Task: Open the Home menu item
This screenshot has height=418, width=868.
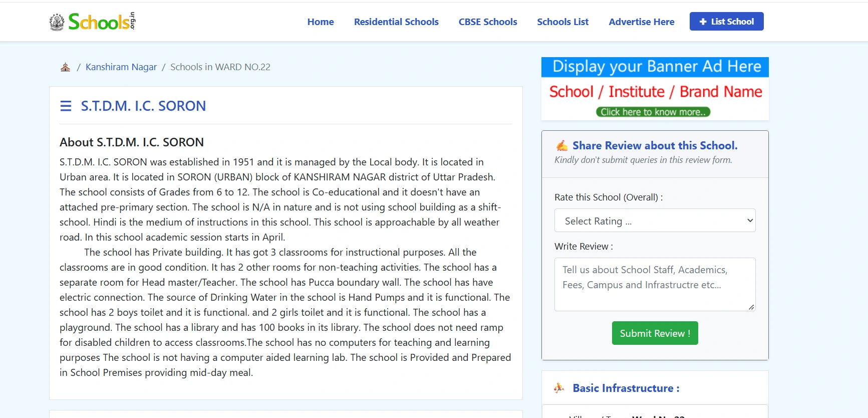Action: click(x=321, y=22)
